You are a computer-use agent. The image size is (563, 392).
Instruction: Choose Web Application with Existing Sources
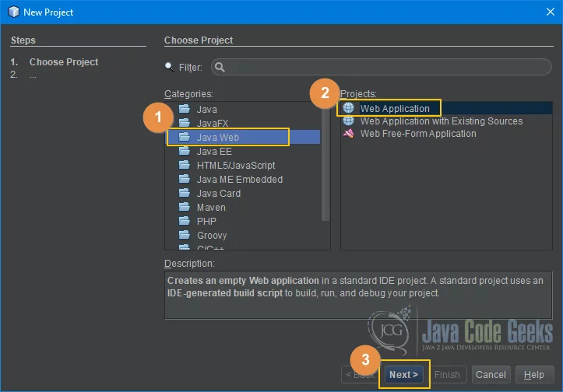pyautogui.click(x=446, y=121)
